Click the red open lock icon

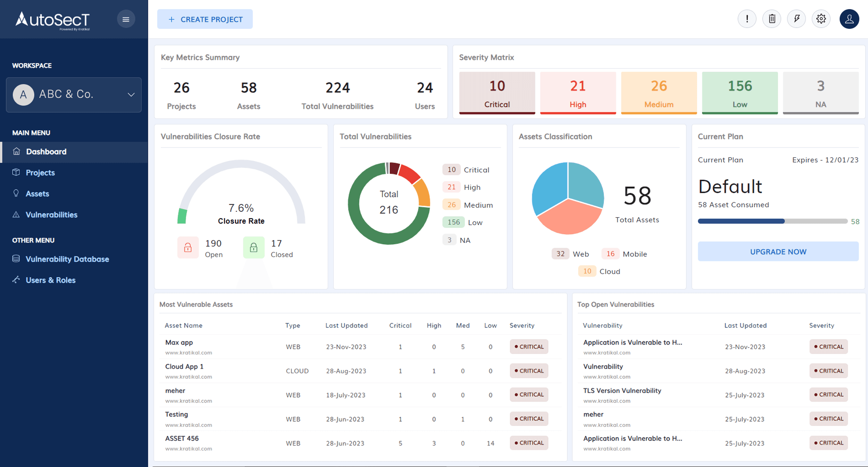click(188, 247)
